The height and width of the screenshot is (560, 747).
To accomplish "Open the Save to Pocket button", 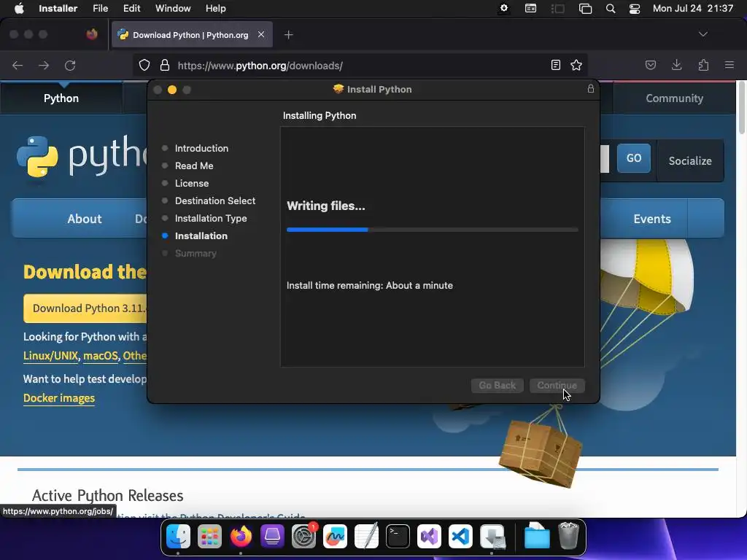I will pos(650,65).
